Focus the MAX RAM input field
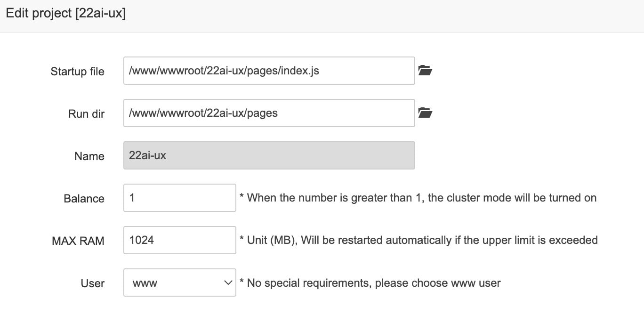The height and width of the screenshot is (323, 644). pos(179,240)
